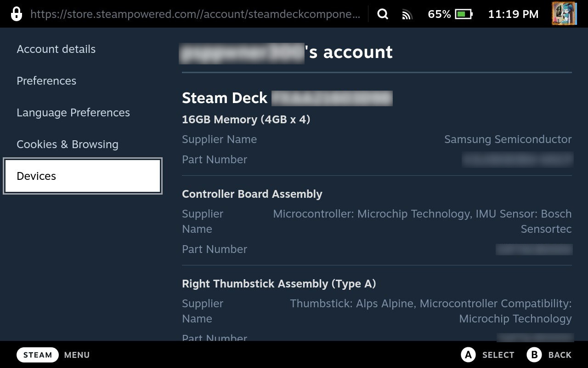Image resolution: width=588 pixels, height=368 pixels.
Task: Click Supplier Name label under 16GB Memory
Action: click(219, 139)
